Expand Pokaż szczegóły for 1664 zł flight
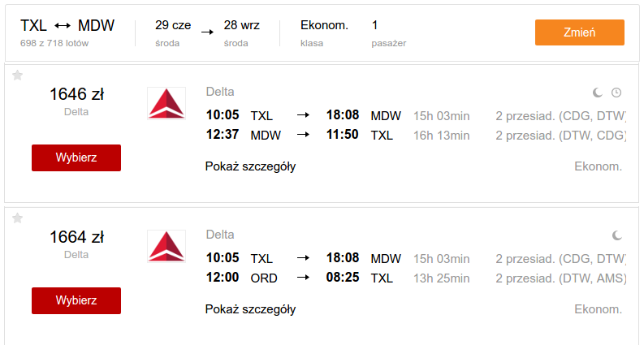The height and width of the screenshot is (345, 644). point(251,309)
